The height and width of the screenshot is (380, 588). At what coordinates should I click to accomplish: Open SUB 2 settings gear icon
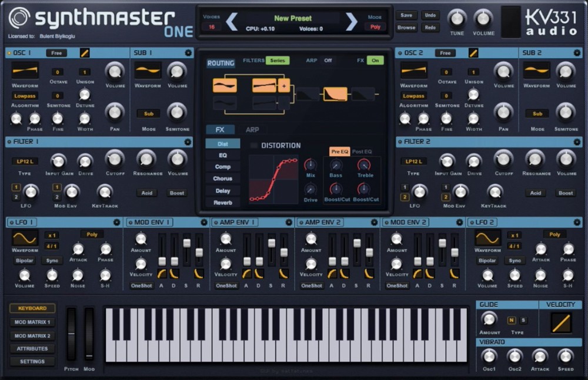577,53
